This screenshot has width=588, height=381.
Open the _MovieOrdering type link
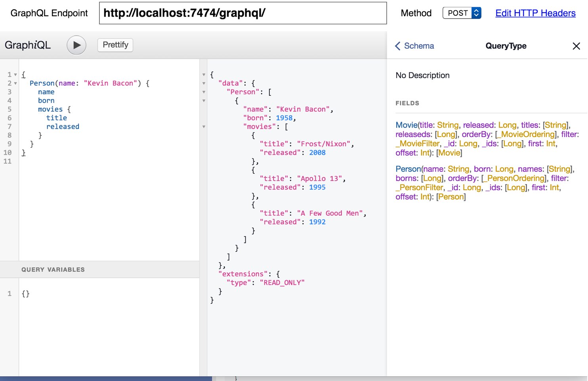pos(526,134)
